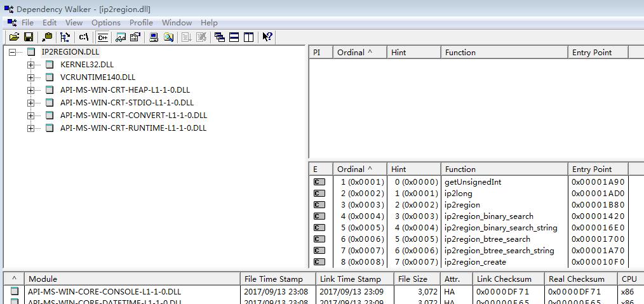Screen dimensions: 644x304
Task: Open System Information computer icon
Action: [154, 37]
